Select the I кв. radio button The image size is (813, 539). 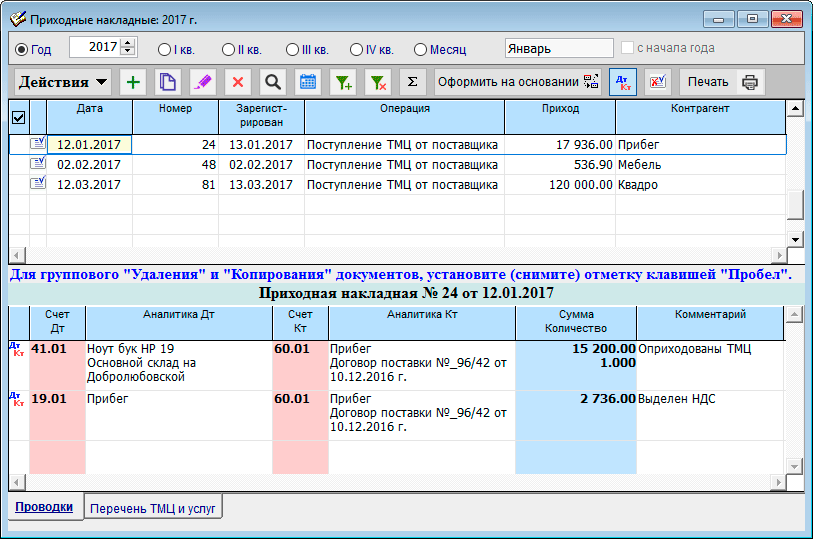pyautogui.click(x=164, y=49)
